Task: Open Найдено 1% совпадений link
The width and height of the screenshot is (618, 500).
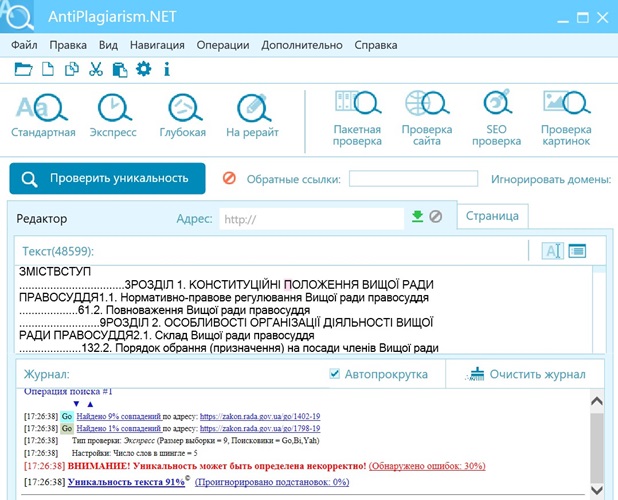Action: point(119,428)
